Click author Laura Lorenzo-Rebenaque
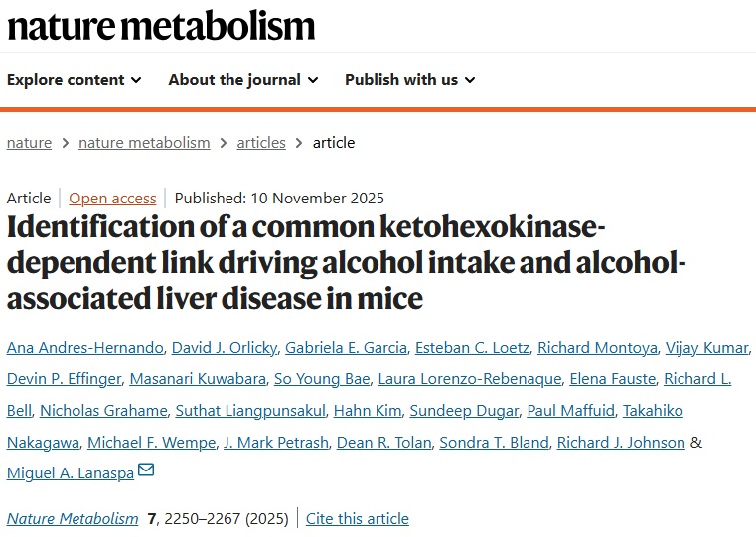The width and height of the screenshot is (756, 537). click(469, 378)
